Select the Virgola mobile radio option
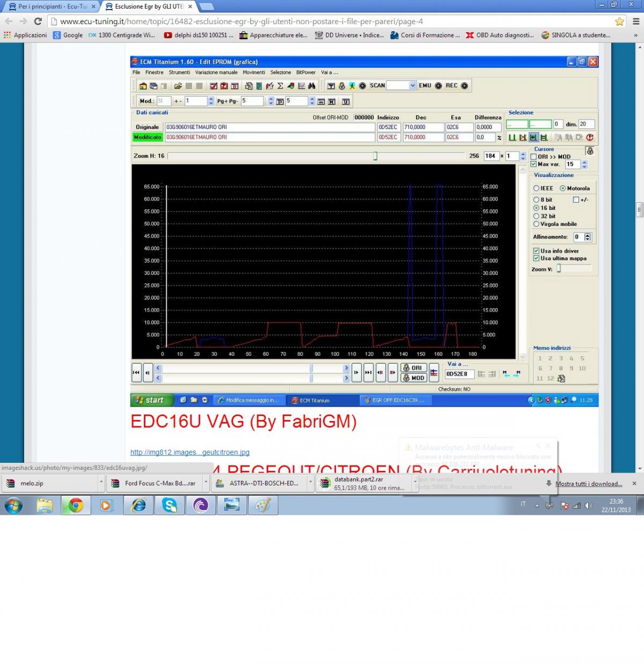644x664 pixels. pyautogui.click(x=536, y=224)
